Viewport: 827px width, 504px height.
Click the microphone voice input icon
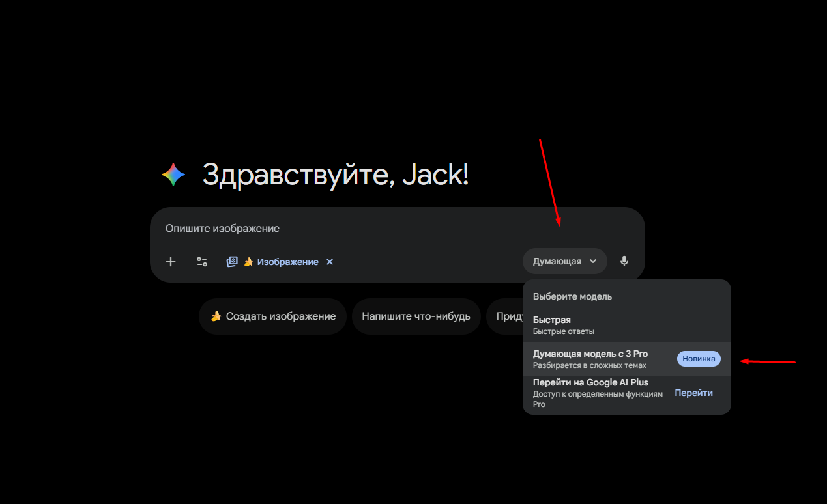click(624, 261)
